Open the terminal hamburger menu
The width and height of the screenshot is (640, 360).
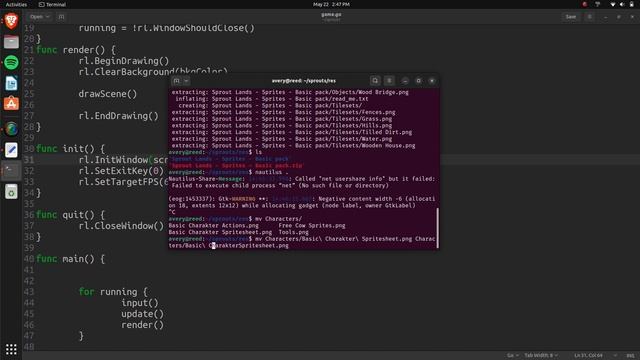pyautogui.click(x=389, y=81)
